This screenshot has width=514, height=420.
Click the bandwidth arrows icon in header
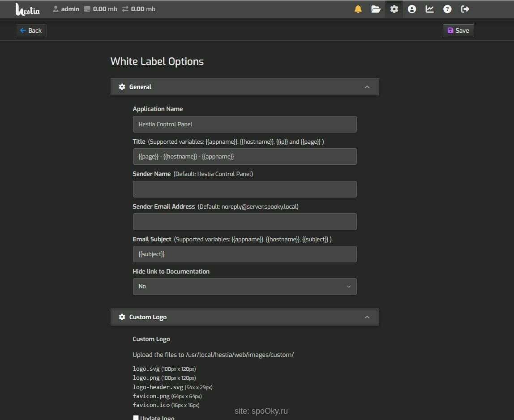pyautogui.click(x=125, y=9)
